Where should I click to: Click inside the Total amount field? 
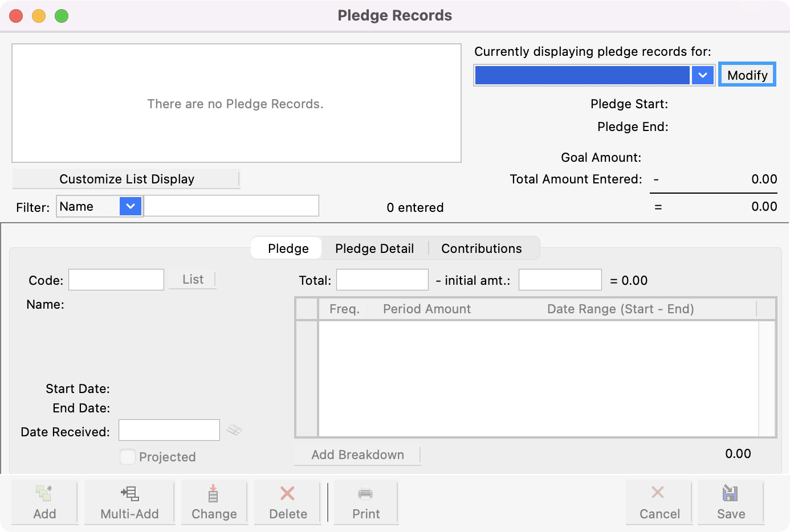[382, 280]
